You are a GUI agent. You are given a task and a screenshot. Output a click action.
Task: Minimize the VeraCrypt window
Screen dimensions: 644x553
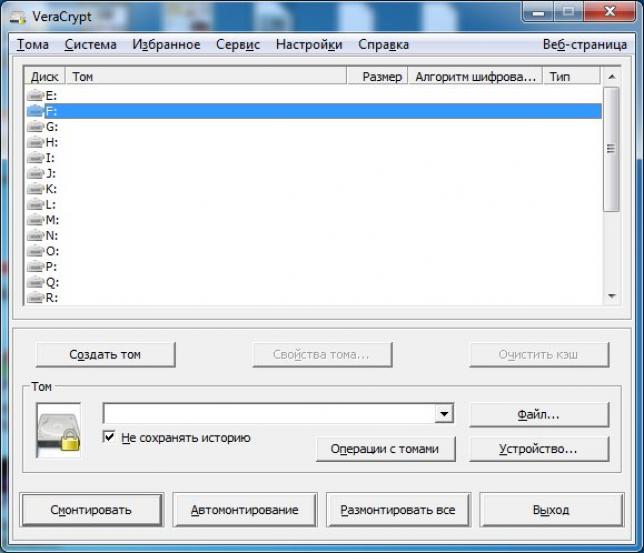538,12
